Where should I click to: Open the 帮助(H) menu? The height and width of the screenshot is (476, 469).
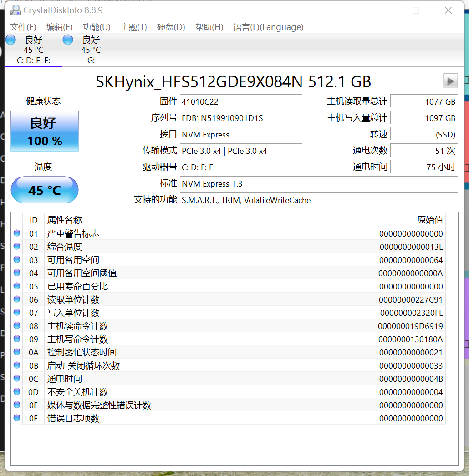pyautogui.click(x=209, y=27)
